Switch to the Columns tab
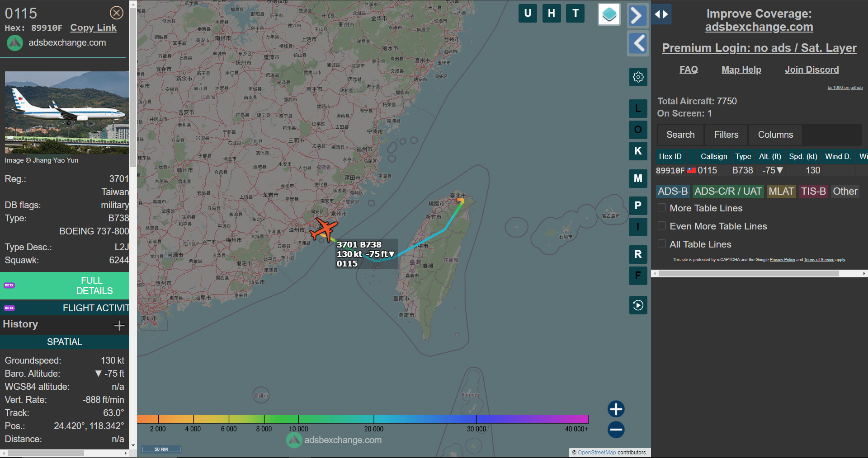 (775, 135)
